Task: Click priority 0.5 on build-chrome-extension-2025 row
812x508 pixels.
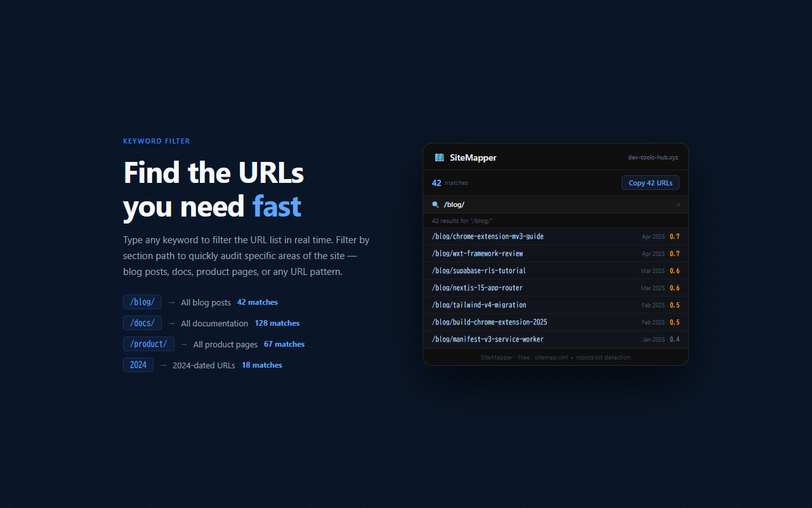Action: [674, 322]
